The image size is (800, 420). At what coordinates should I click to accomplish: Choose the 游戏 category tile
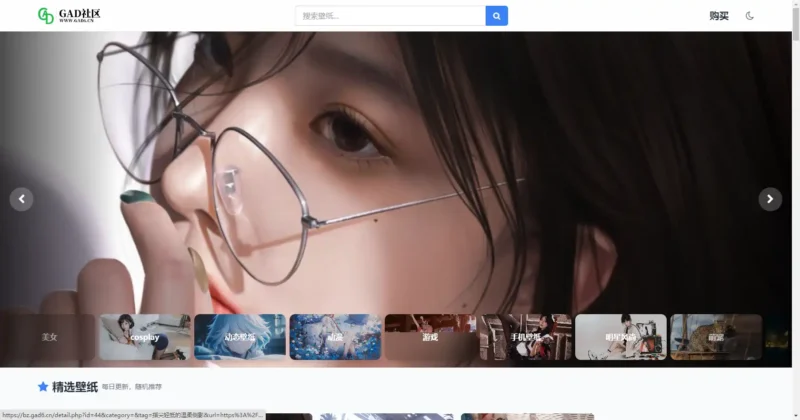click(x=430, y=337)
